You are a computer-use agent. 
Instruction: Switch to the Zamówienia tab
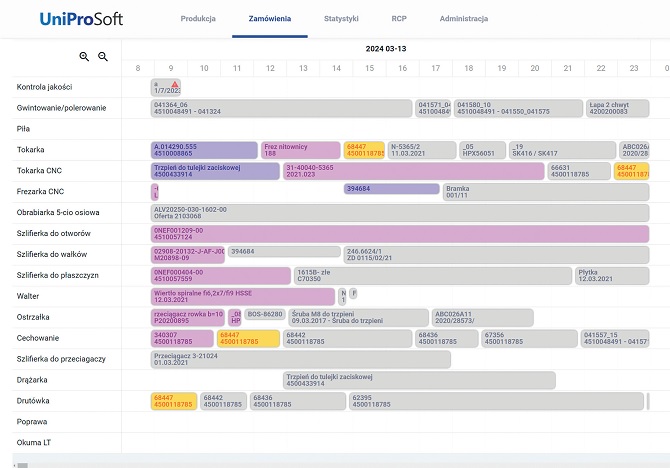[x=269, y=19]
